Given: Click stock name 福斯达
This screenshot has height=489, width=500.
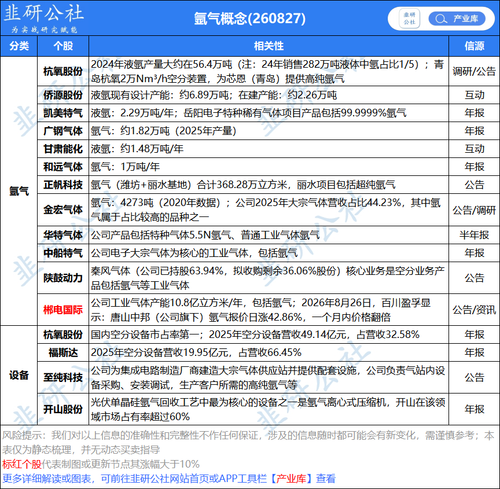Looking at the screenshot, I should click(63, 353).
